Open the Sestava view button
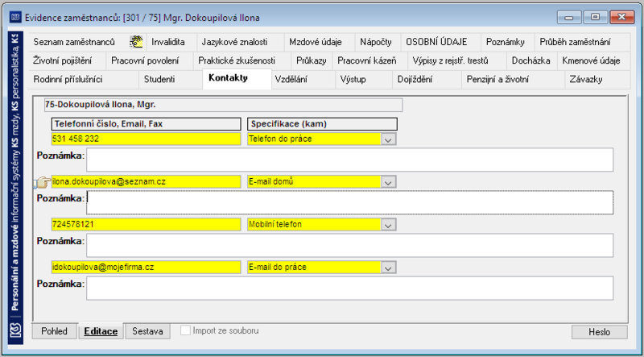 (x=147, y=331)
